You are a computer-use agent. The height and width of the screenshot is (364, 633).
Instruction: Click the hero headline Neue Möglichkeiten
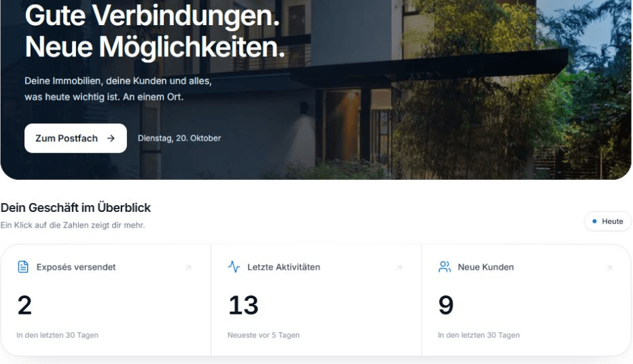155,48
